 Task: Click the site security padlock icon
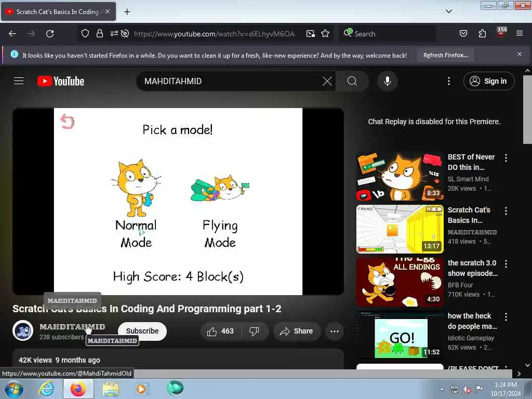(x=99, y=34)
